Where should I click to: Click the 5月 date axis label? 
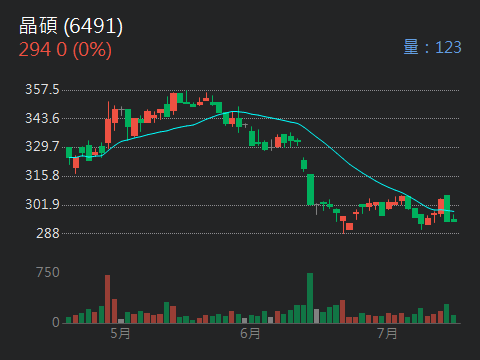coord(120,333)
